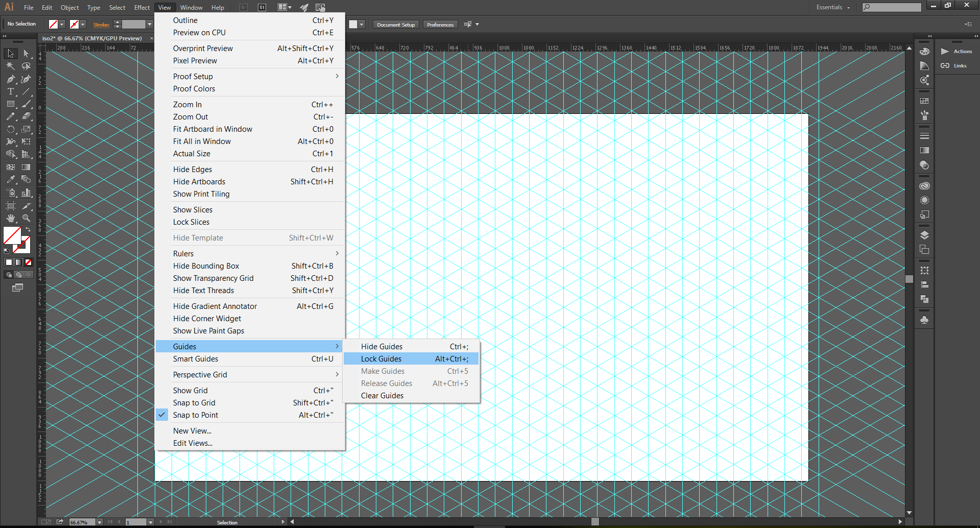Select the Curvature tool

(26, 79)
